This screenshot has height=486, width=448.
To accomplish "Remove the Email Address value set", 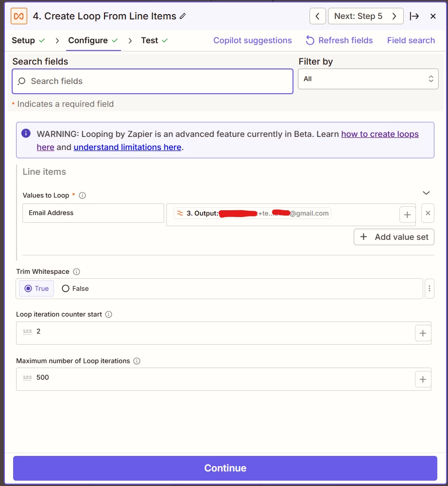I will coord(428,213).
